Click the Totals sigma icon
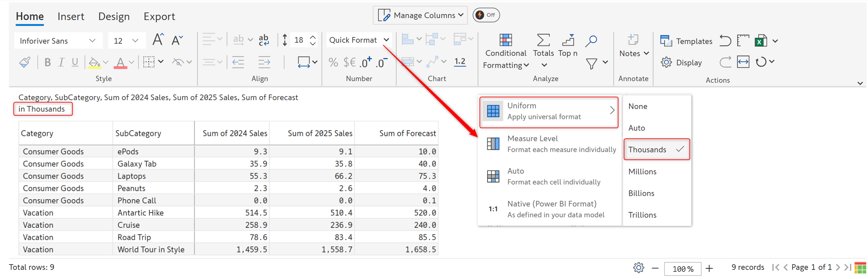 (x=543, y=40)
